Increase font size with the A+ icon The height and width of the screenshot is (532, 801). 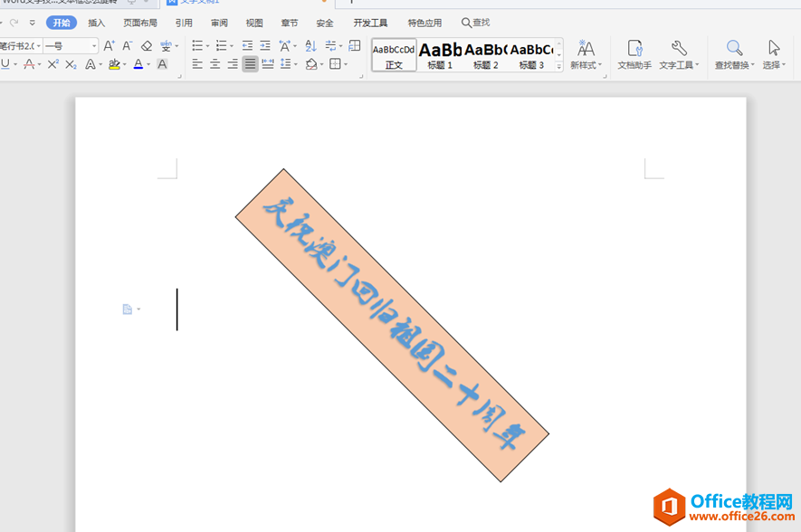[x=109, y=46]
